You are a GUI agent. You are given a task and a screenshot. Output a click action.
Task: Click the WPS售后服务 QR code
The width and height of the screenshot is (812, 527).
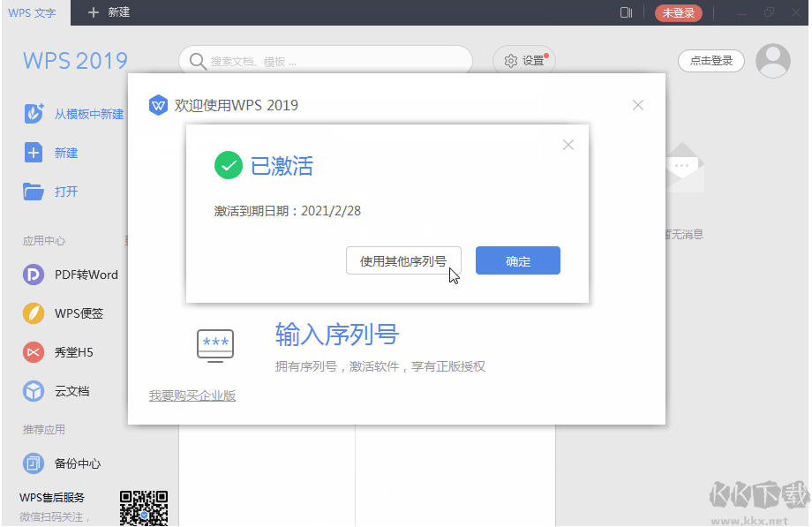pos(144,508)
